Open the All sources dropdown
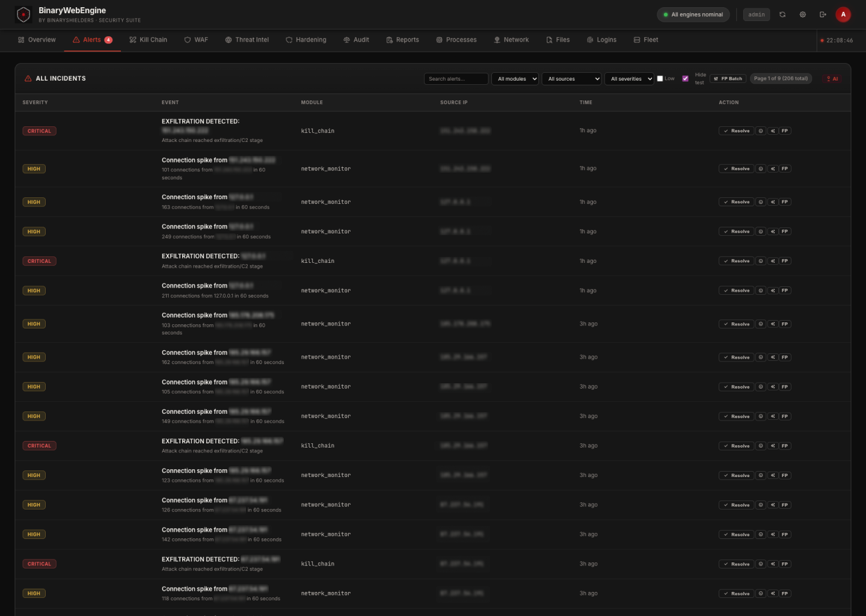The image size is (866, 616). 571,79
